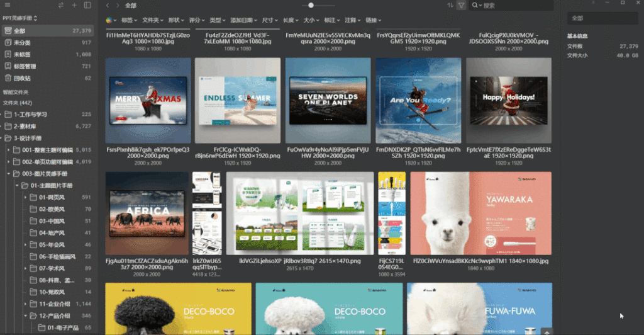Select the 01-网页风 folder
644x335 pixels.
(52, 197)
